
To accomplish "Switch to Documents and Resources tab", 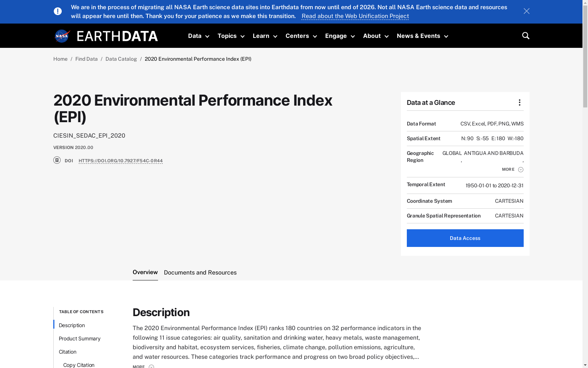I will (200, 273).
